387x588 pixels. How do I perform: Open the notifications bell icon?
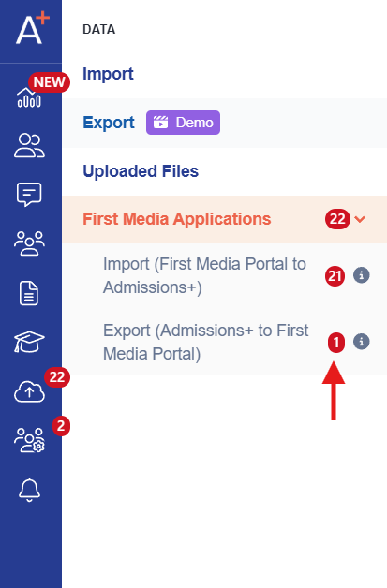pyautogui.click(x=29, y=490)
